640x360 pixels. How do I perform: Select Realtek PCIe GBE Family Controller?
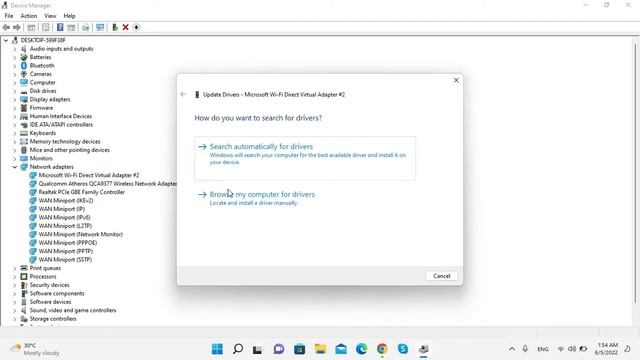[82, 192]
